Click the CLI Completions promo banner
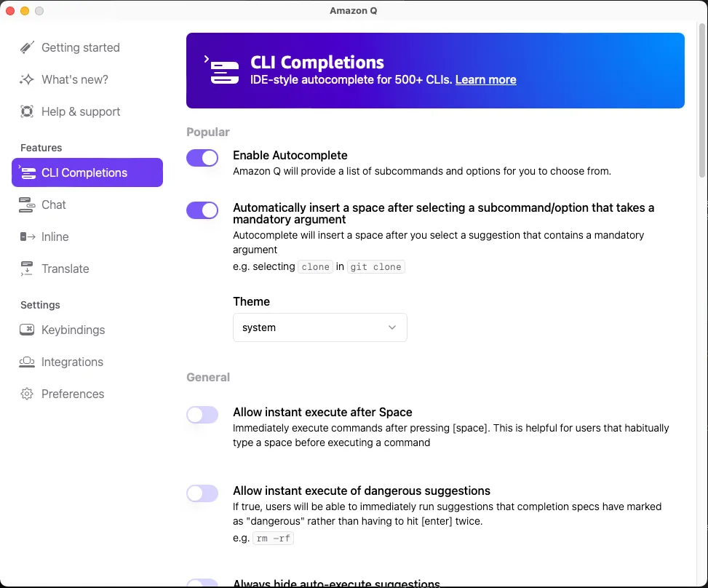Viewport: 708px width, 588px height. tap(435, 70)
